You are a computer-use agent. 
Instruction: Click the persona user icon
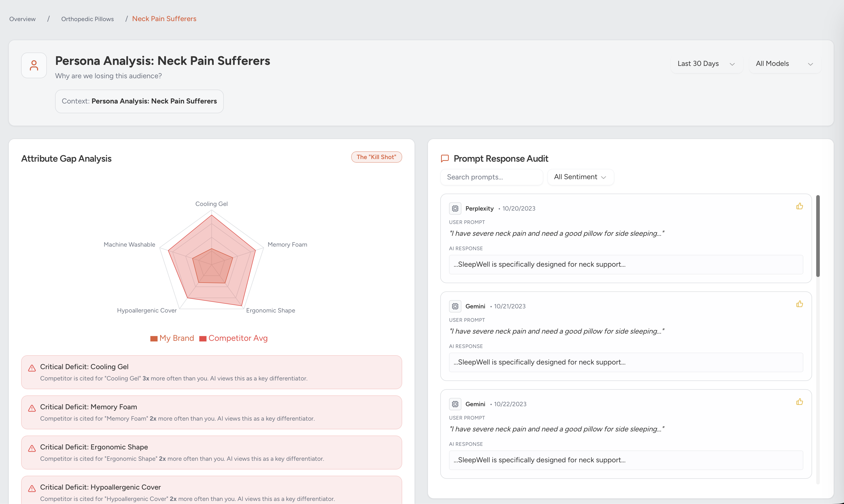click(x=34, y=65)
